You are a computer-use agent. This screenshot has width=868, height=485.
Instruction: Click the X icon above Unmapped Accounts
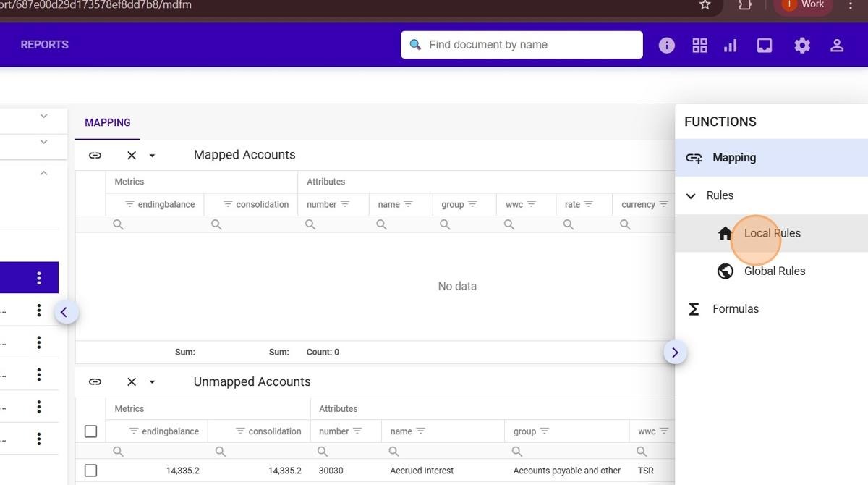[x=131, y=382]
